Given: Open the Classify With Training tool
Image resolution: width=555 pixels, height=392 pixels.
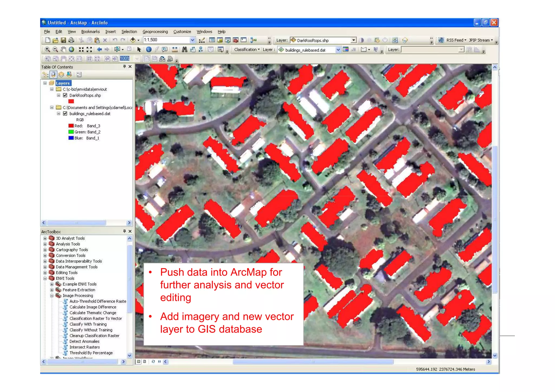Looking at the screenshot, I should [x=88, y=324].
